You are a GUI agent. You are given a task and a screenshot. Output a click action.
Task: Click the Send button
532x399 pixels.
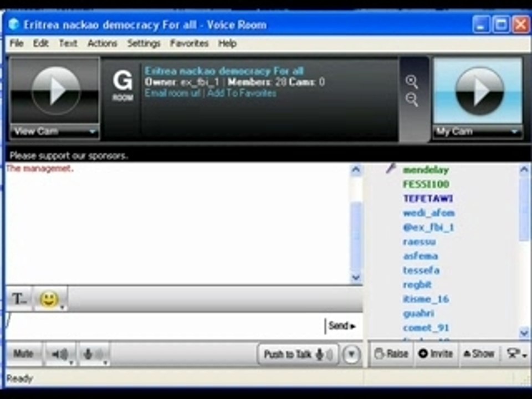[342, 326]
